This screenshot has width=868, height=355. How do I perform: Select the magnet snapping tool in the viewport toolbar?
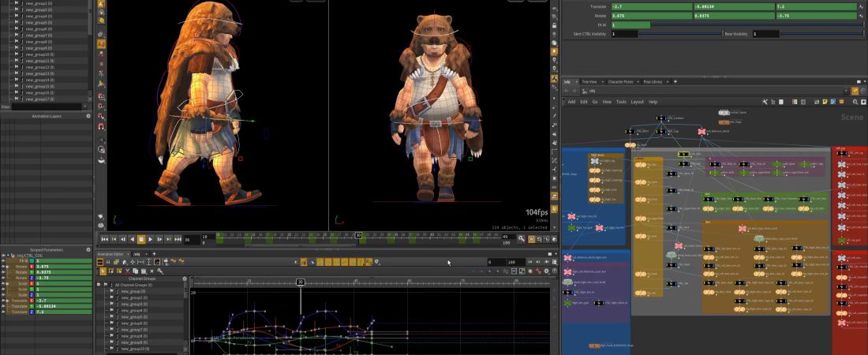pos(101,126)
